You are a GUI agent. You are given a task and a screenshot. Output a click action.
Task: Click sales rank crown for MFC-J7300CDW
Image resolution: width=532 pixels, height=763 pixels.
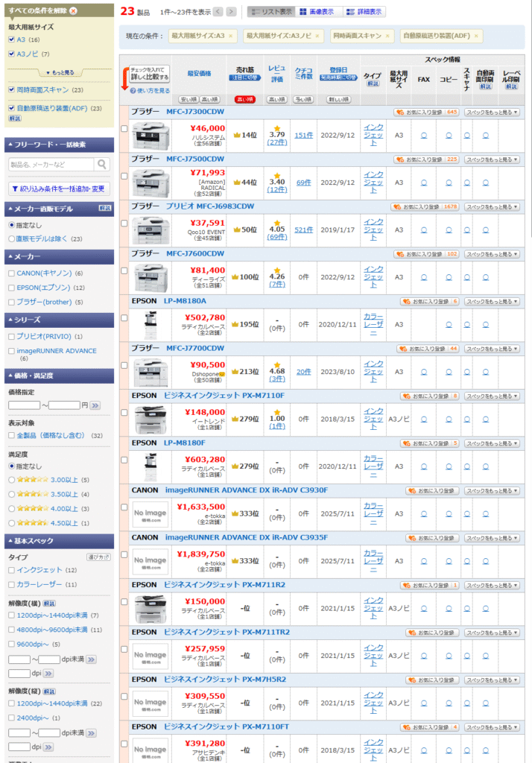click(x=236, y=136)
